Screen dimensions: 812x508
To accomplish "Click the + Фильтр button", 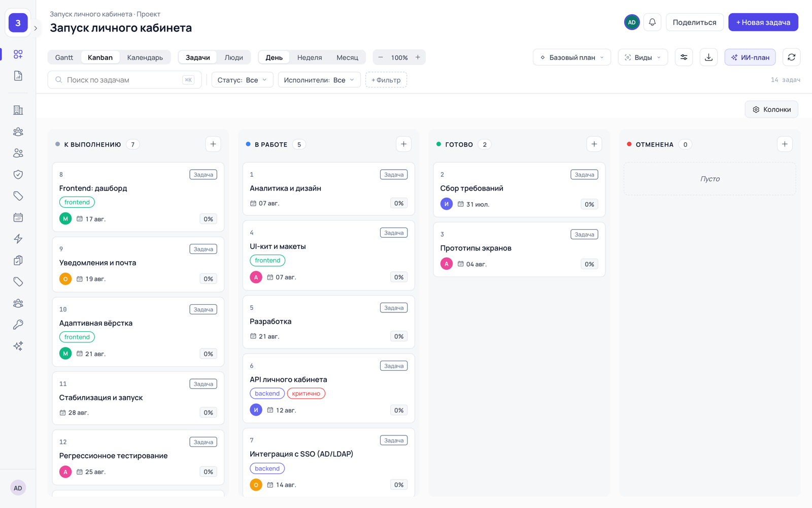I will 386,80.
